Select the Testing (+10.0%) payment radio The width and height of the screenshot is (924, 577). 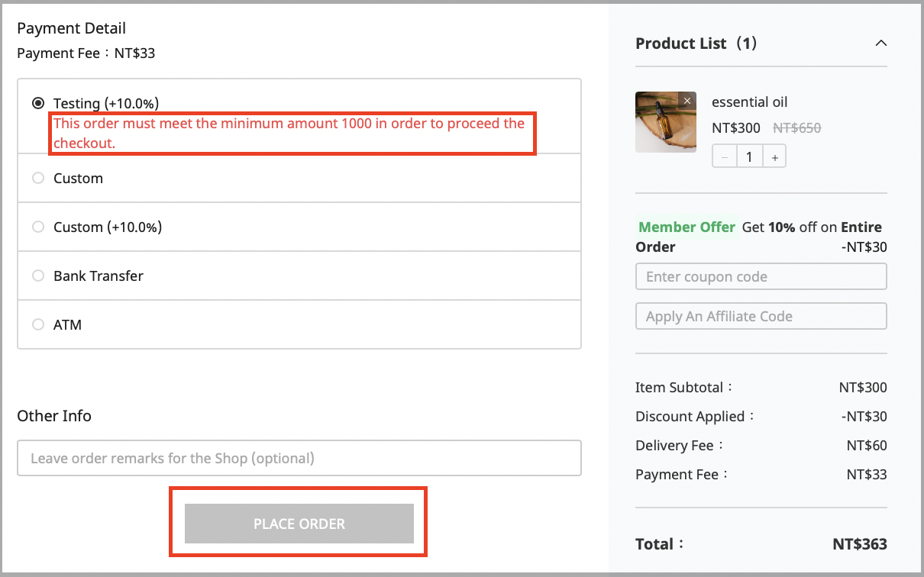[x=38, y=103]
